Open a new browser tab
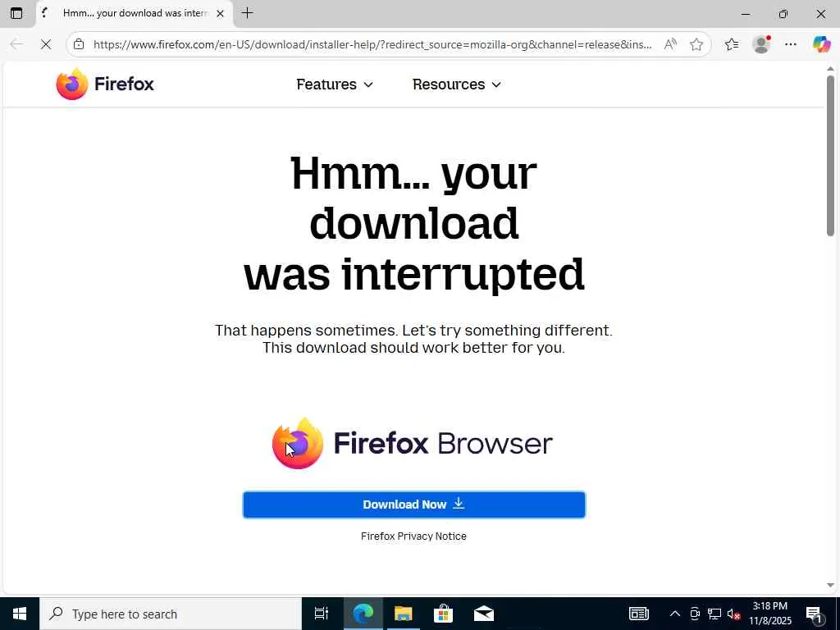This screenshot has width=840, height=630. pyautogui.click(x=247, y=13)
